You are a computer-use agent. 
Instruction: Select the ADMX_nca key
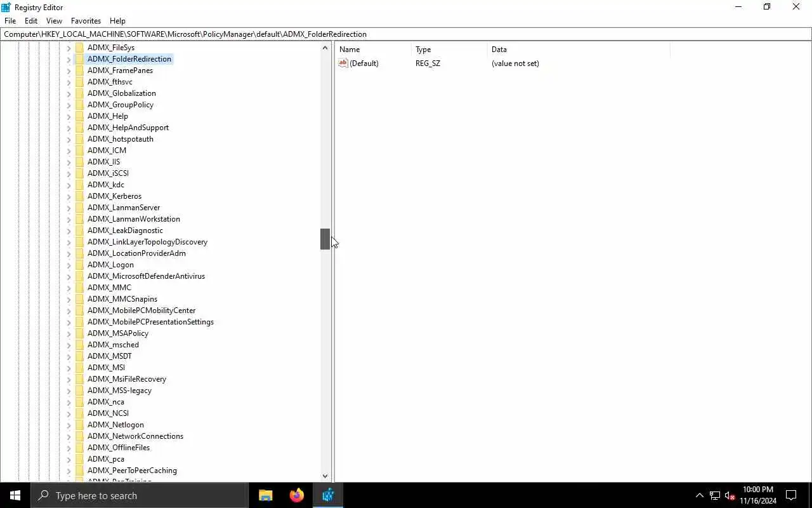[106, 402]
